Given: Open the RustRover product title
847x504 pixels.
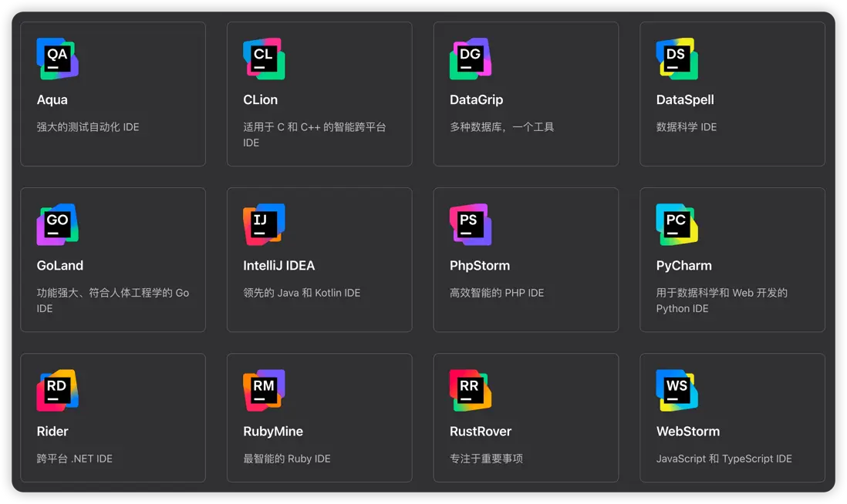Looking at the screenshot, I should coord(481,431).
